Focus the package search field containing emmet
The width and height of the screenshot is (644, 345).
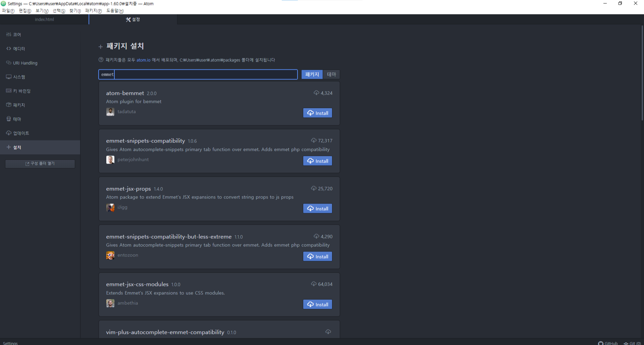tap(198, 74)
